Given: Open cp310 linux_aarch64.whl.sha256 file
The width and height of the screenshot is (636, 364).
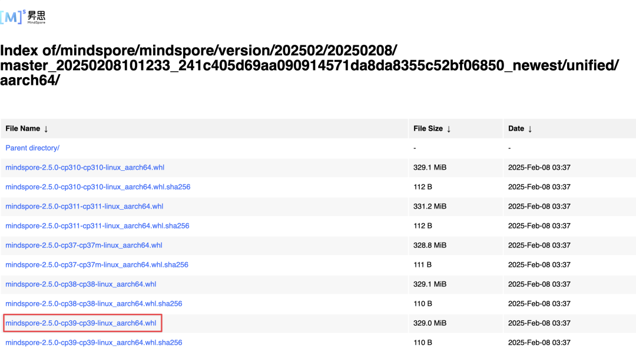Looking at the screenshot, I should tap(98, 187).
